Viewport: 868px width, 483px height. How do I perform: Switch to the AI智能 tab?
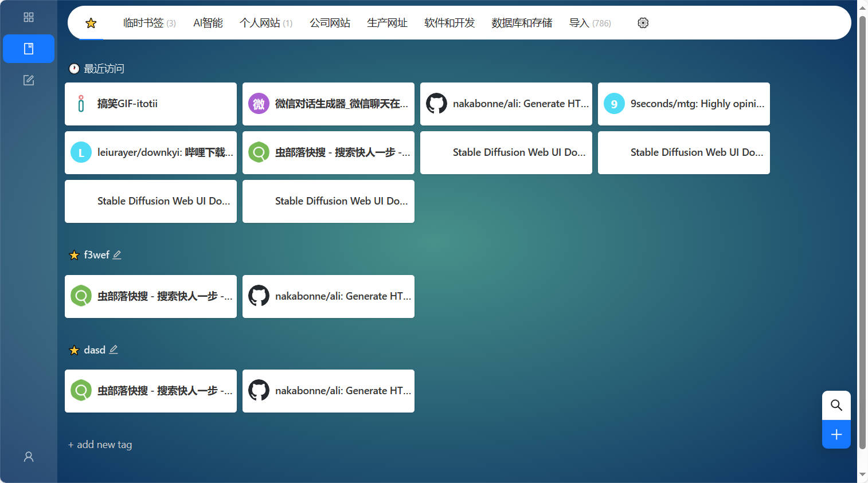coord(208,23)
